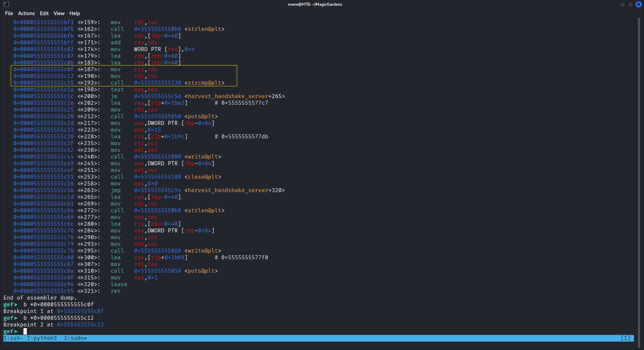Click 'lea rdx,[rbp-0x80]' operand at +179
The height and width of the screenshot is (350, 644).
(158, 56)
